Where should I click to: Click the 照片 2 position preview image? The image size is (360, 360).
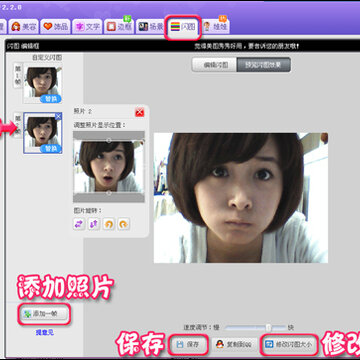click(109, 167)
